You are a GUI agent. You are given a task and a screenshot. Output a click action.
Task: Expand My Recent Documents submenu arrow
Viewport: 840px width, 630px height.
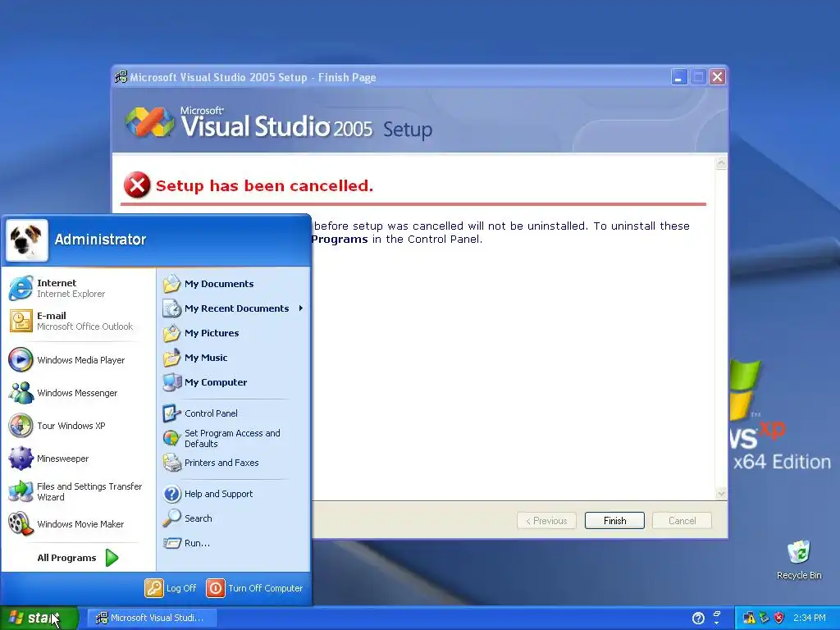301,308
